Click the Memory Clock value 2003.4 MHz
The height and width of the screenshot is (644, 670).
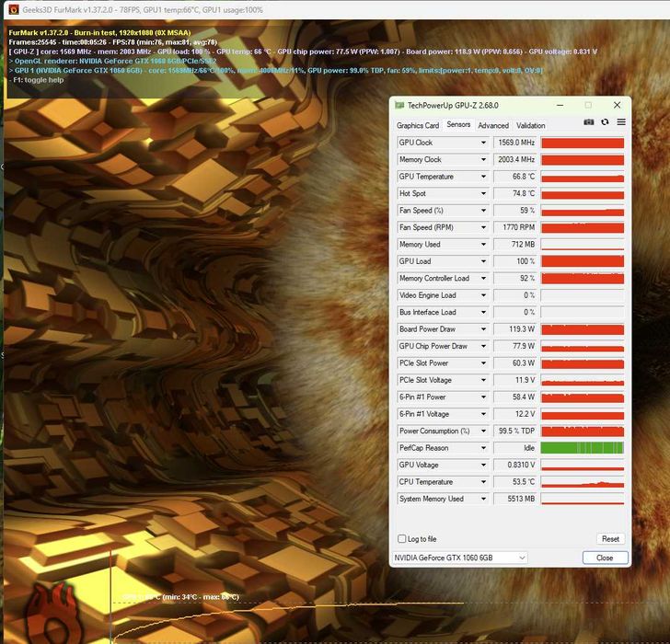pos(515,159)
